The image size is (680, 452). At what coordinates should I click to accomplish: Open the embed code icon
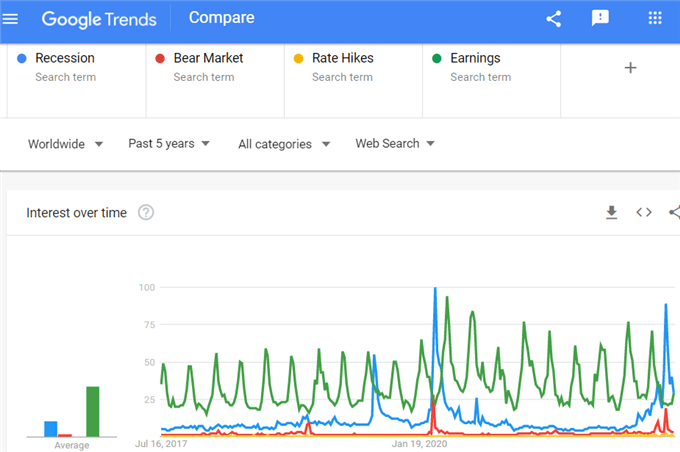point(644,212)
